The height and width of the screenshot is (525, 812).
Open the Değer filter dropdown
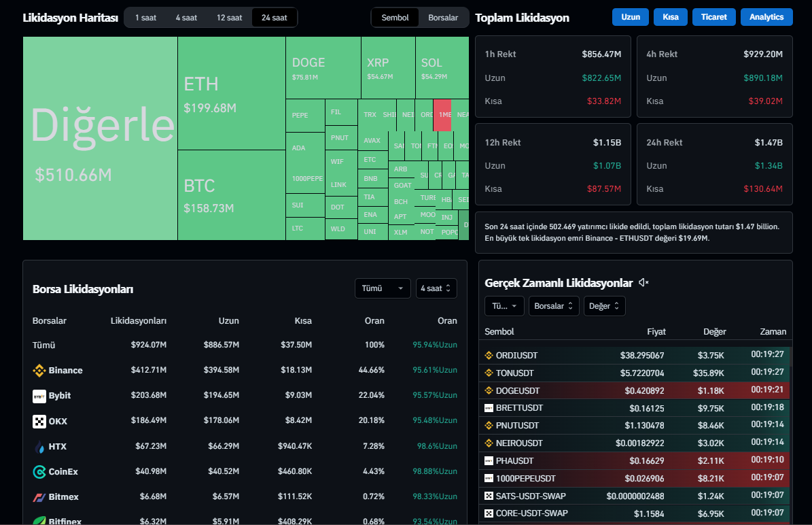click(x=604, y=306)
